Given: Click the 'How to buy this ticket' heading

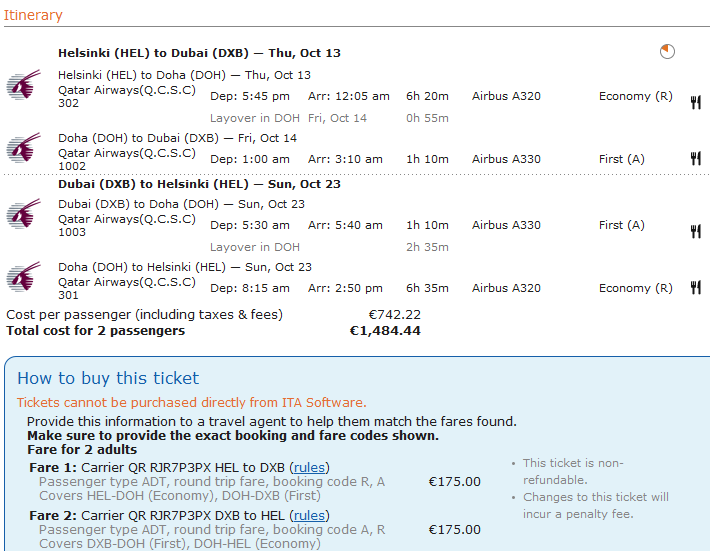Looking at the screenshot, I should (108, 378).
